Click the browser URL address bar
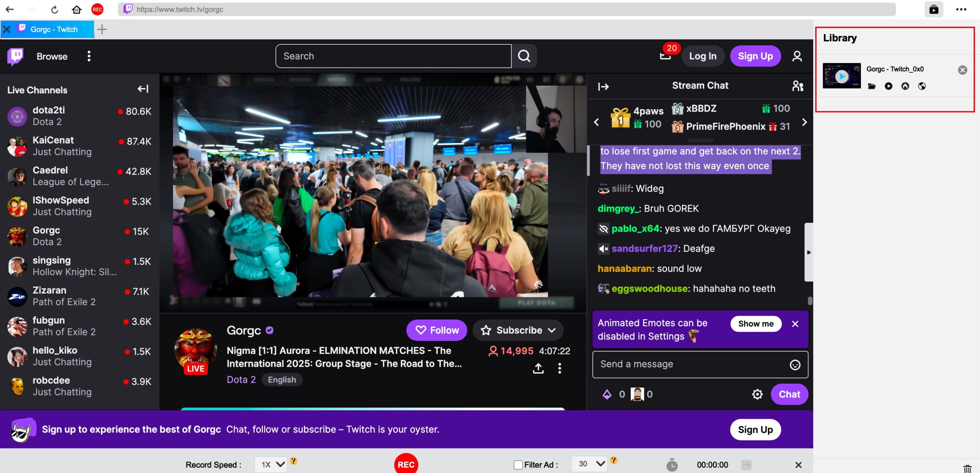980x473 pixels. click(x=507, y=10)
